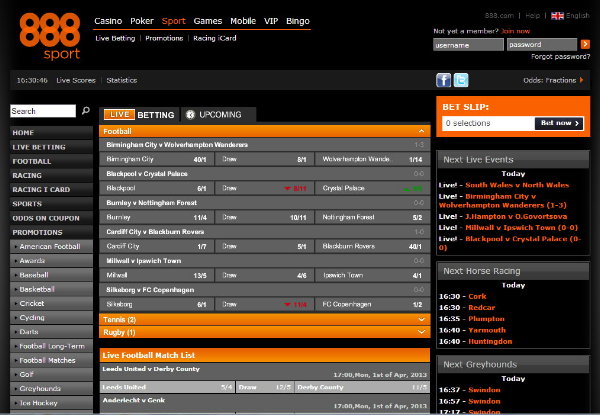Image resolution: width=600 pixels, height=415 pixels.
Task: Switch to the Upcoming tab
Action: (218, 114)
